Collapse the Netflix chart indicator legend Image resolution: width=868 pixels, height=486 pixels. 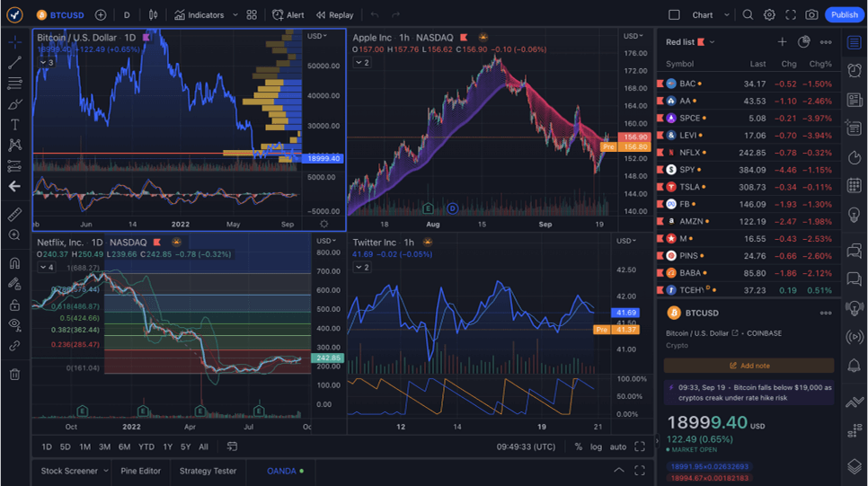47,268
